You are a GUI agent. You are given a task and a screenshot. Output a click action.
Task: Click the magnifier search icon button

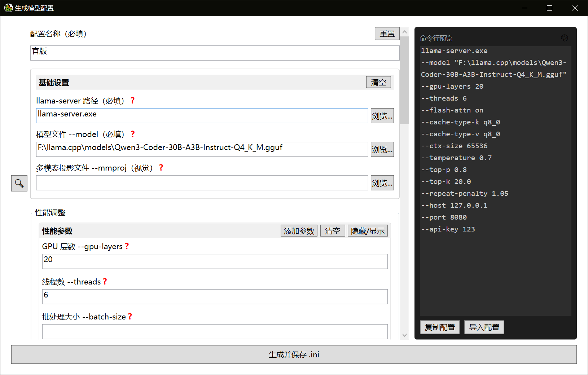pos(19,184)
